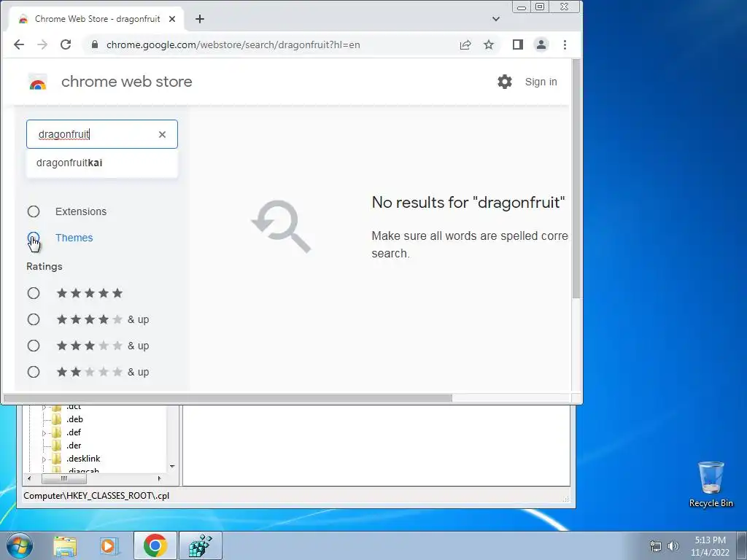Bookmark this page with star icon
Image resolution: width=747 pixels, height=560 pixels.
489,44
